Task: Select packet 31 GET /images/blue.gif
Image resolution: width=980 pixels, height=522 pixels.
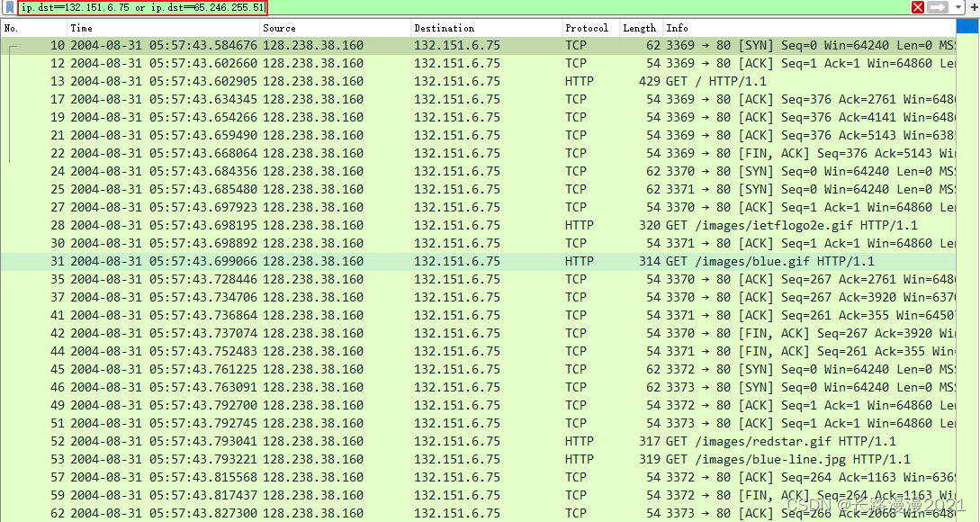Action: (x=478, y=261)
